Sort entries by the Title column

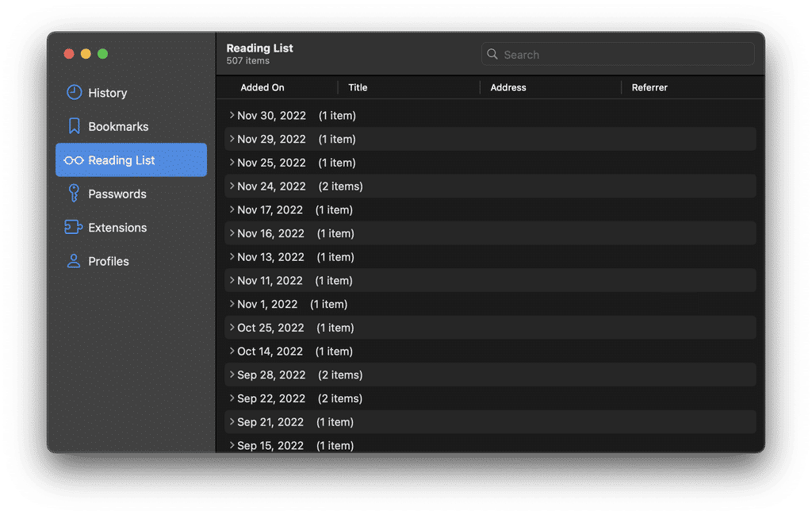coord(358,87)
